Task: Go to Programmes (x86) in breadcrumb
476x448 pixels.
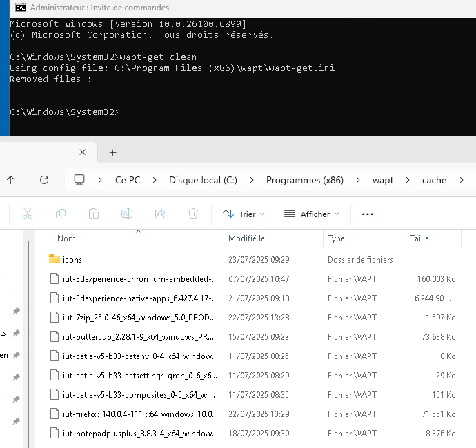Action: click(x=304, y=180)
